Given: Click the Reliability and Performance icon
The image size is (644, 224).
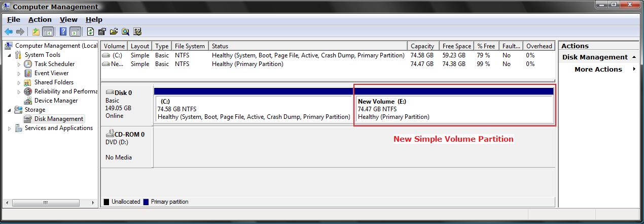Looking at the screenshot, I should click(28, 91).
